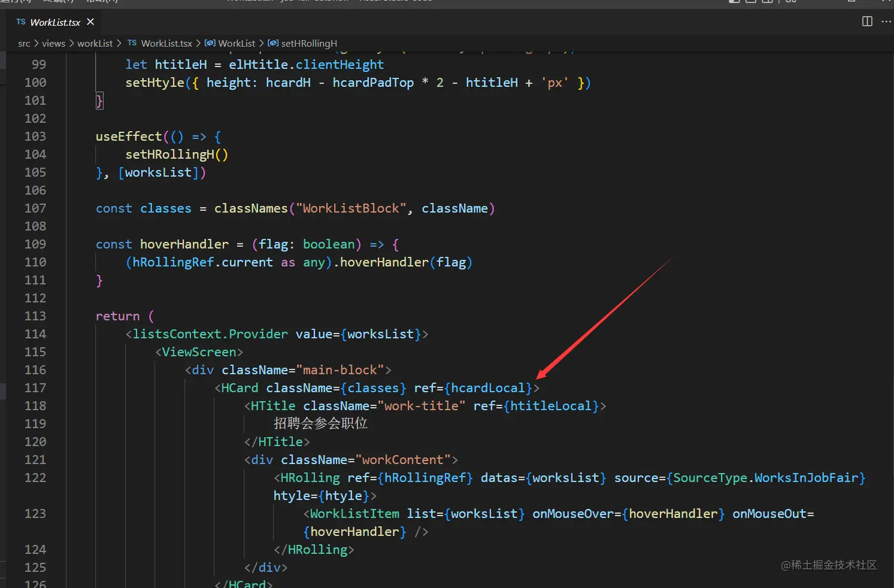Click the "workContent" className string

[x=403, y=460]
